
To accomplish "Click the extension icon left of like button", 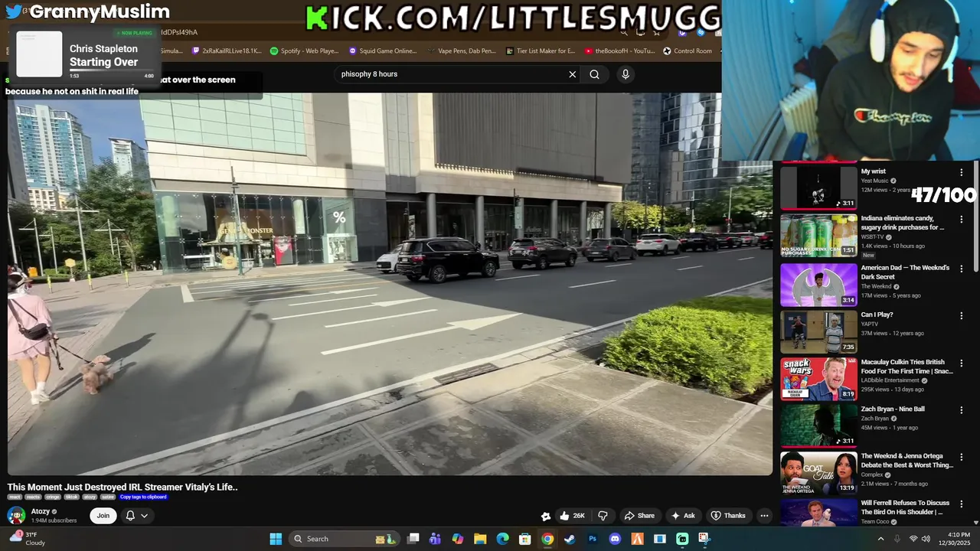I will tap(546, 516).
